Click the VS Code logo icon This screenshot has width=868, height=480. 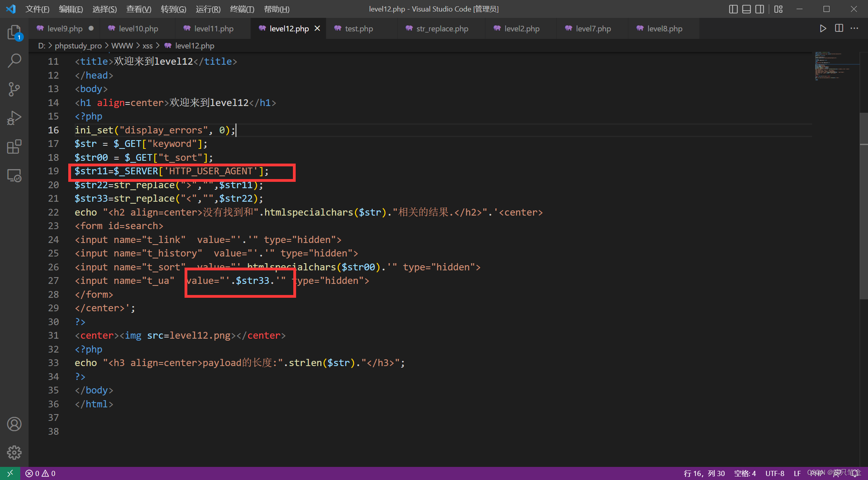11,9
